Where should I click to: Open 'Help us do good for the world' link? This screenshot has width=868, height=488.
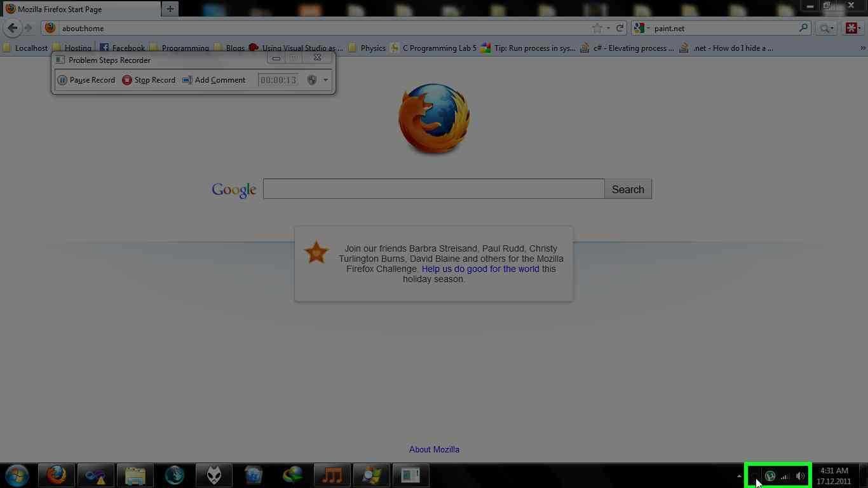click(480, 269)
